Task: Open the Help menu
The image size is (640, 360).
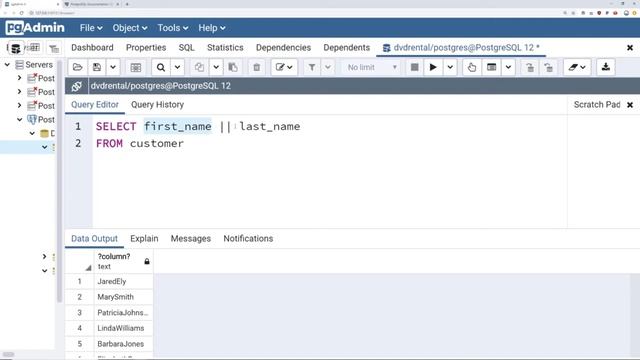Action: pyautogui.click(x=211, y=28)
